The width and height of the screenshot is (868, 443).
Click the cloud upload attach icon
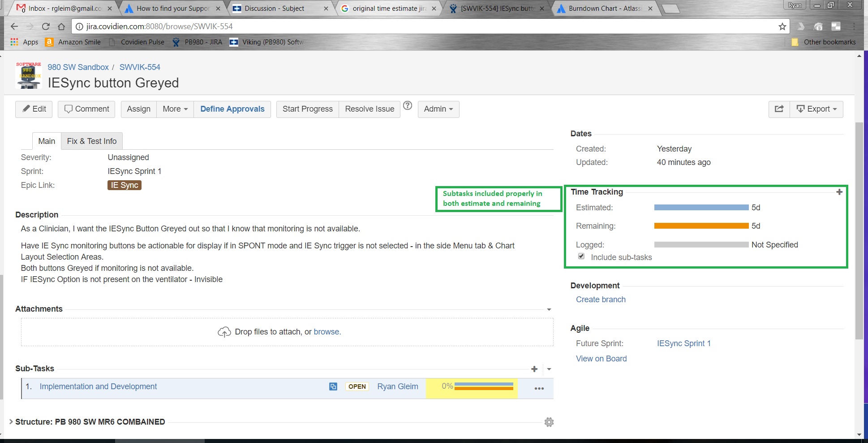(x=224, y=332)
